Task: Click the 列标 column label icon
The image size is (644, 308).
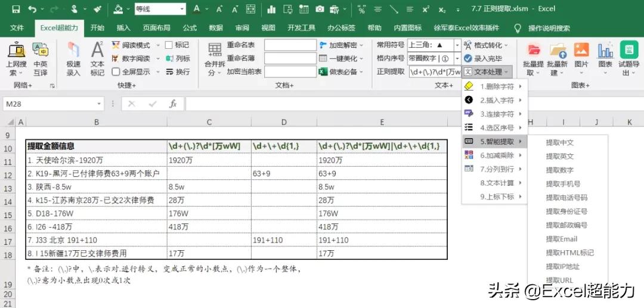Action: pos(169,58)
